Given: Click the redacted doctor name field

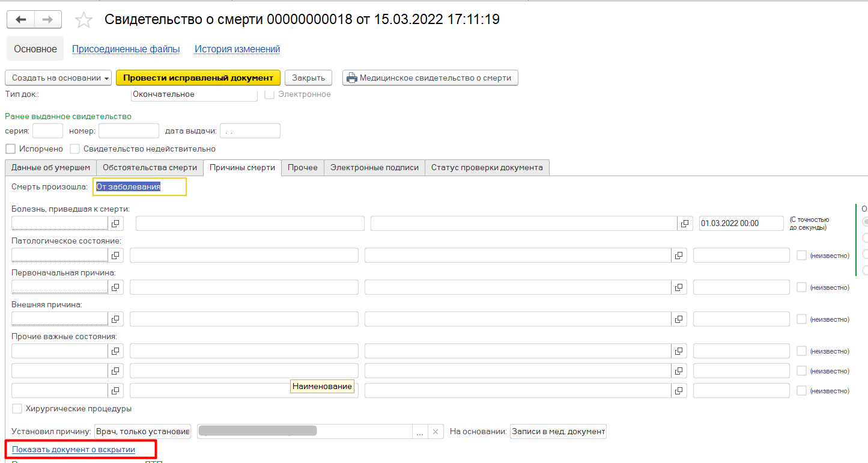Looking at the screenshot, I should (305, 432).
